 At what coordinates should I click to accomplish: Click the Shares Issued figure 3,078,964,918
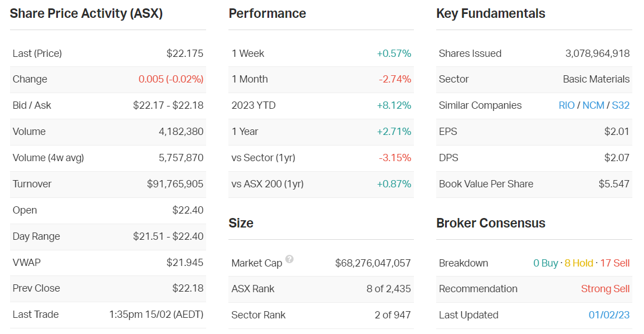tap(597, 54)
